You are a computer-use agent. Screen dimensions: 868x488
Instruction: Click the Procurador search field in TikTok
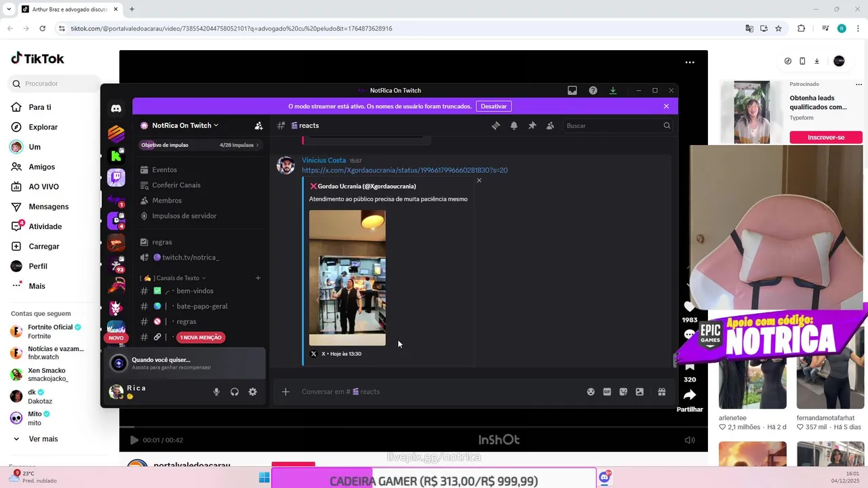[54, 83]
